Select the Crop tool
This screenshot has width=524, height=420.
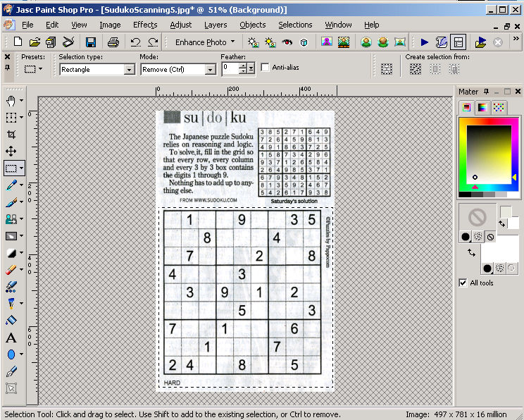point(11,135)
